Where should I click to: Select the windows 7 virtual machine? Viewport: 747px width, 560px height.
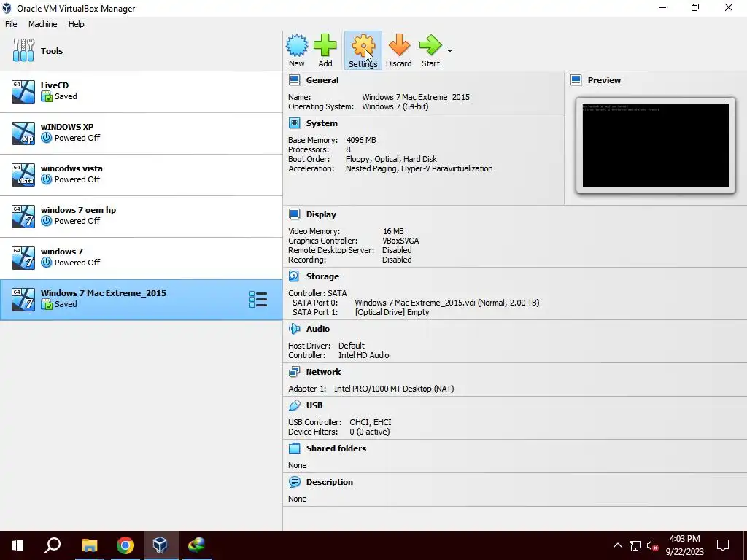[141, 257]
